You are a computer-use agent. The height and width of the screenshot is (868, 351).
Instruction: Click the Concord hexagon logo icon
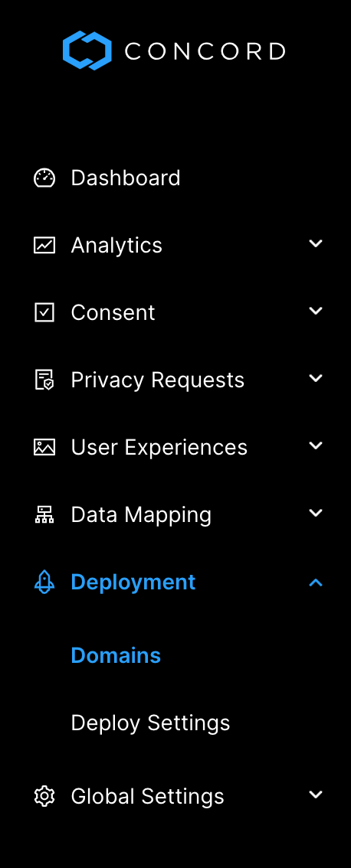click(x=87, y=51)
